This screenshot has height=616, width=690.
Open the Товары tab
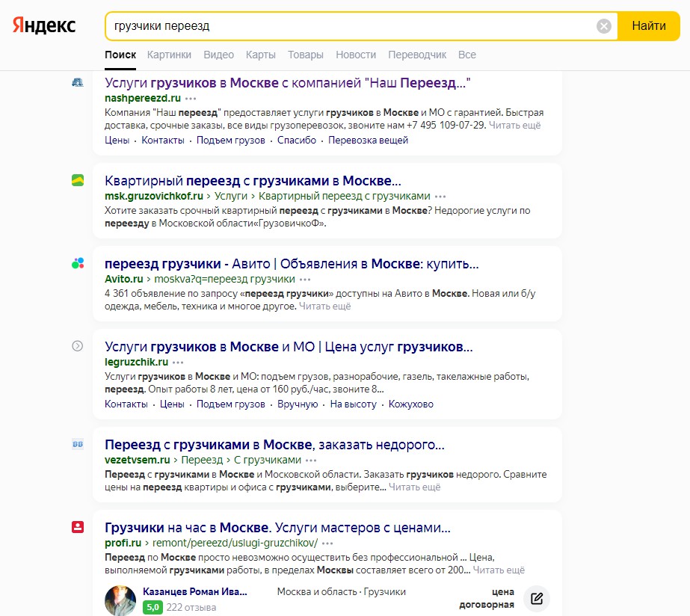306,55
